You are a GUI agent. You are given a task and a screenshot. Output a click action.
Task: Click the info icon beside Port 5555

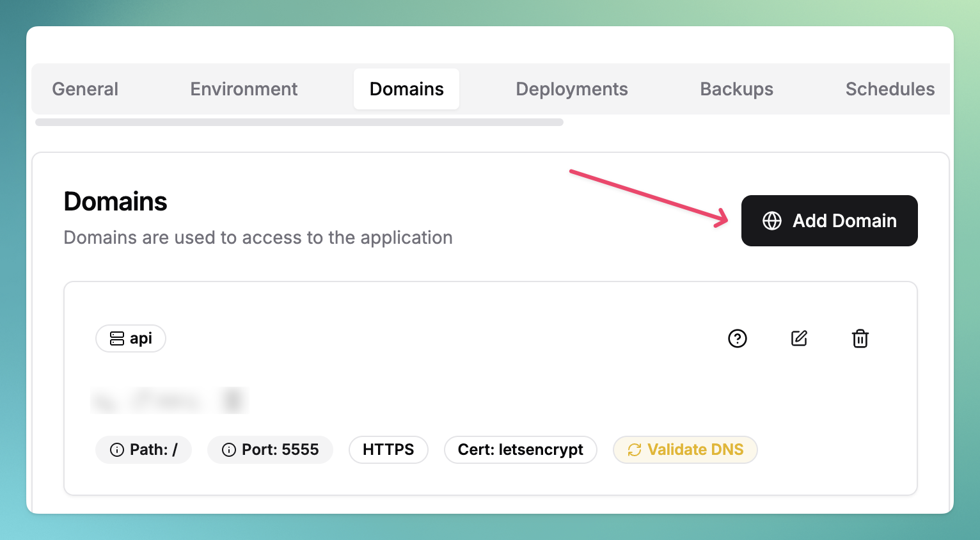click(229, 450)
